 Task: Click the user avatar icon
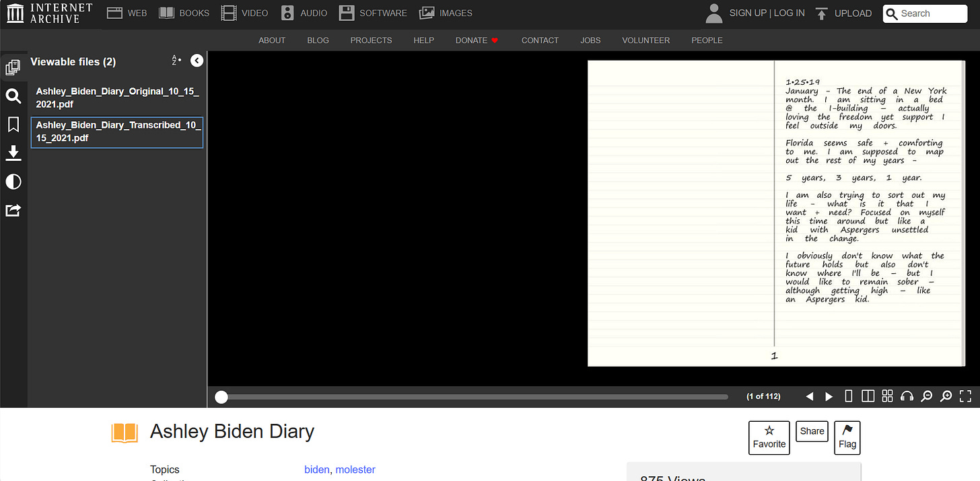(x=714, y=13)
